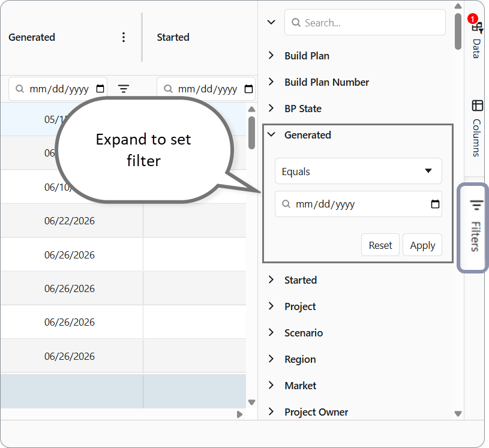
Task: Focus the Generated column date filter input
Action: [x=59, y=89]
